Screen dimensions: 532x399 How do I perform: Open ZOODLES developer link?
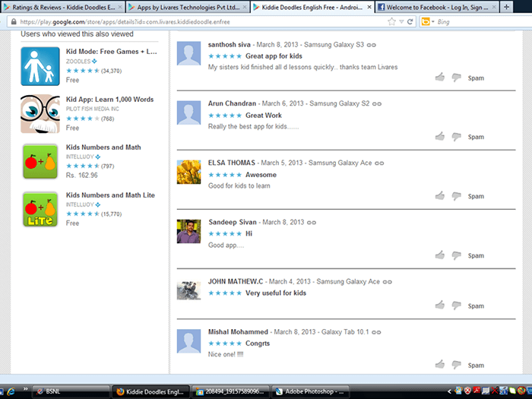[x=78, y=62]
